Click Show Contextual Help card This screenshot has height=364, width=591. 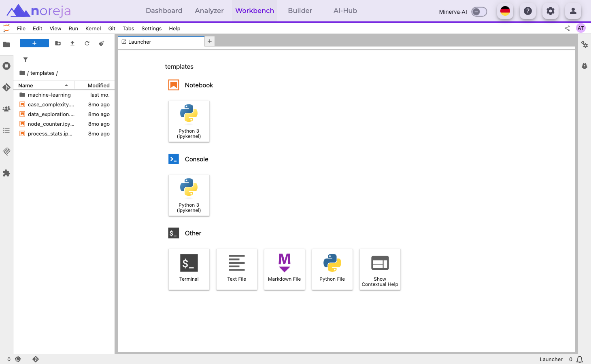tap(380, 269)
